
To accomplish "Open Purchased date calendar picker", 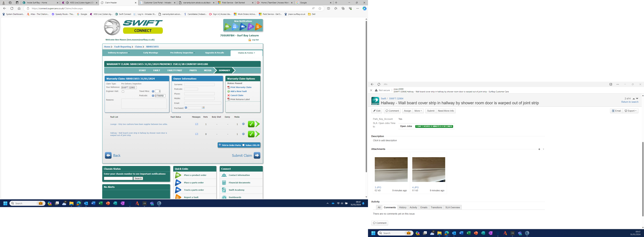I will coord(204,108).
